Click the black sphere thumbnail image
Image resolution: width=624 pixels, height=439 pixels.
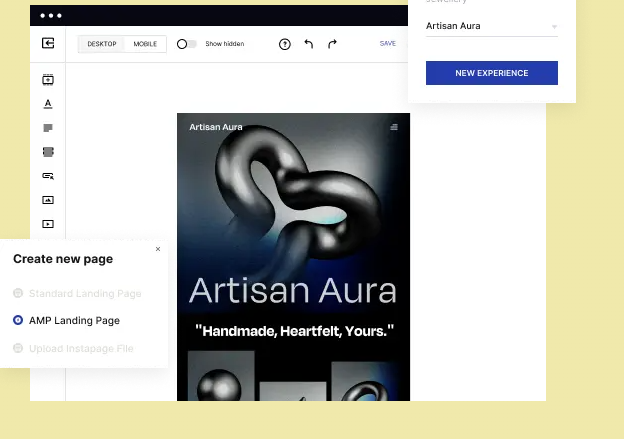click(x=221, y=376)
